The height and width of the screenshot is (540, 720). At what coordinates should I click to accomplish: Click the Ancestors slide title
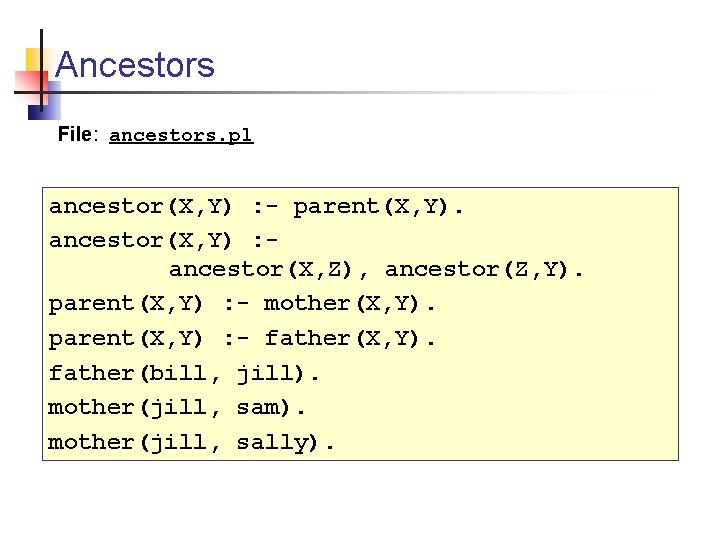tap(135, 66)
